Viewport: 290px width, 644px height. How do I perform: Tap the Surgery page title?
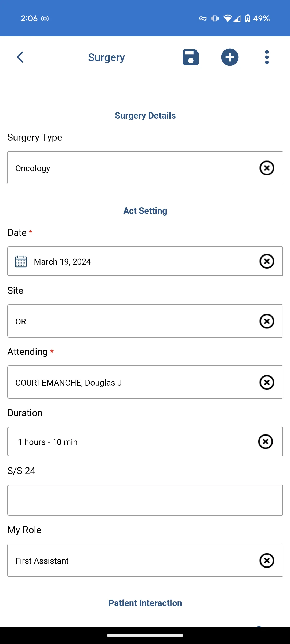(106, 58)
